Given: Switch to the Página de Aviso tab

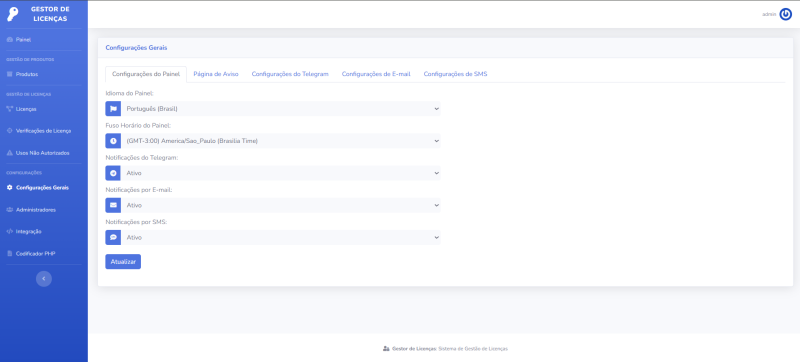Looking at the screenshot, I should tap(216, 74).
